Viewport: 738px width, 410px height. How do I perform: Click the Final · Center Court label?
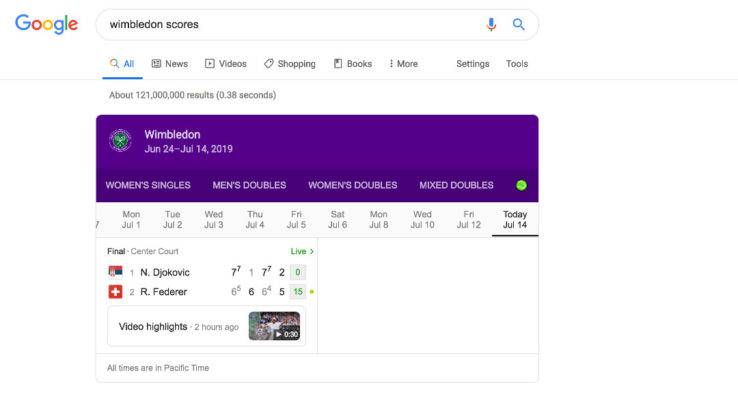(143, 251)
